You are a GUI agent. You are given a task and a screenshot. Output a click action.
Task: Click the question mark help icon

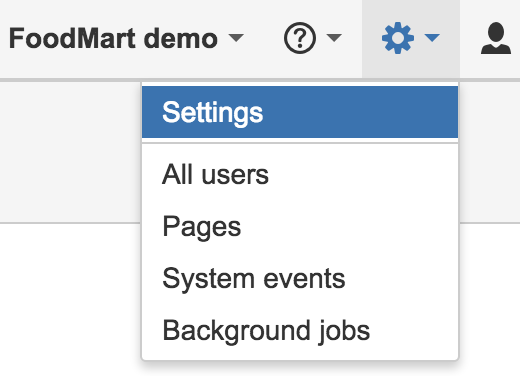(300, 38)
